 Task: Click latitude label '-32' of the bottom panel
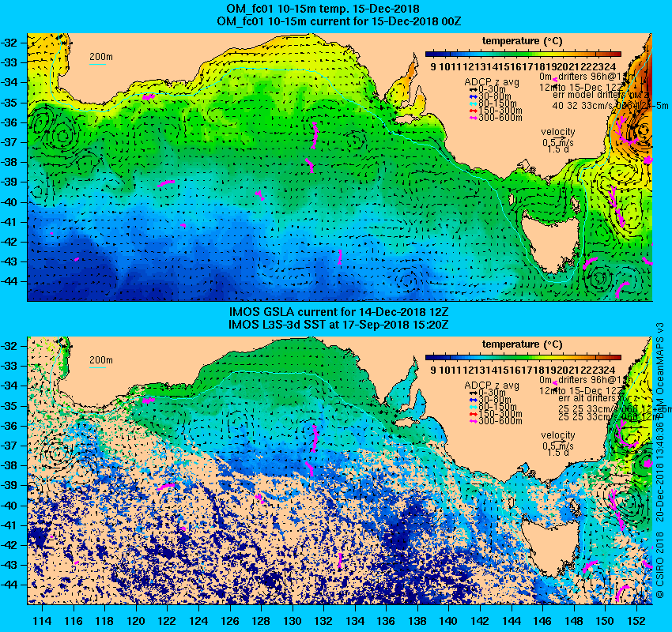(9, 345)
